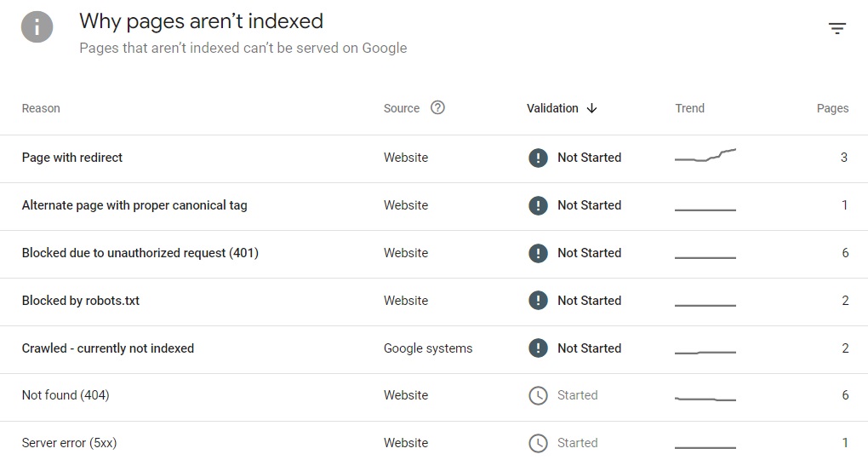Click Google systems source cell
The width and height of the screenshot is (868, 460).
428,348
